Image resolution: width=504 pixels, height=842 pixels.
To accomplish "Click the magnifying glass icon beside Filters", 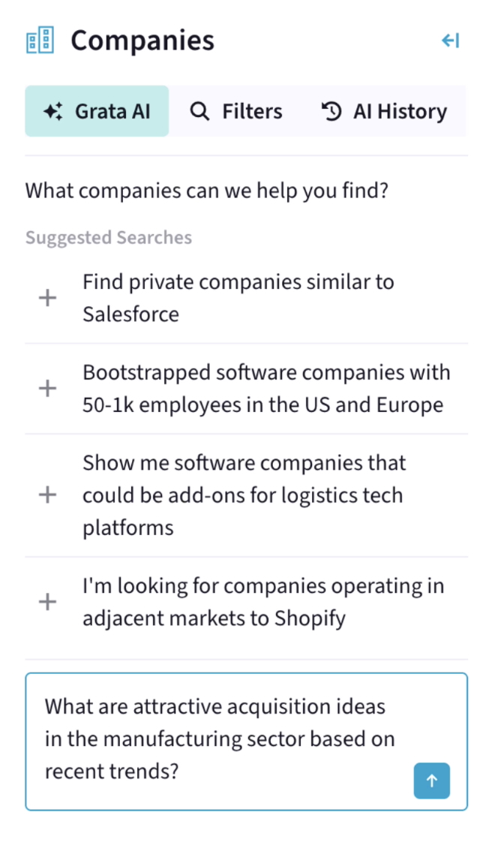I will (x=199, y=110).
